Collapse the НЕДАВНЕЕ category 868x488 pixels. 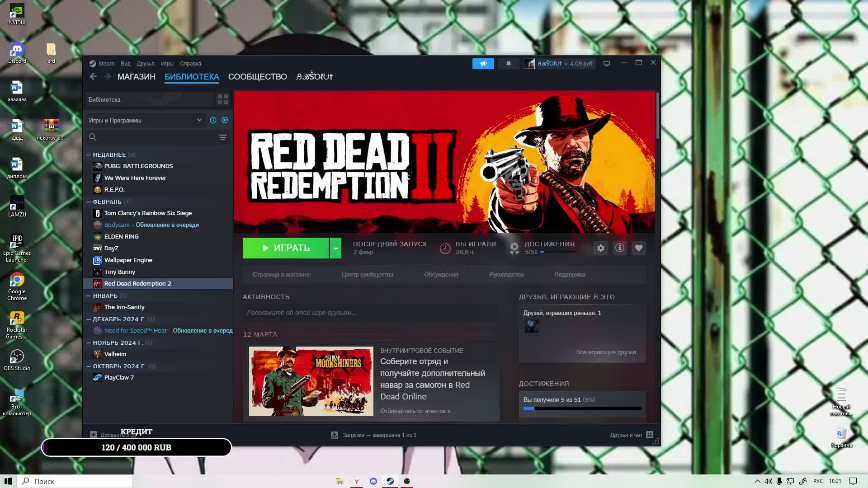89,155
